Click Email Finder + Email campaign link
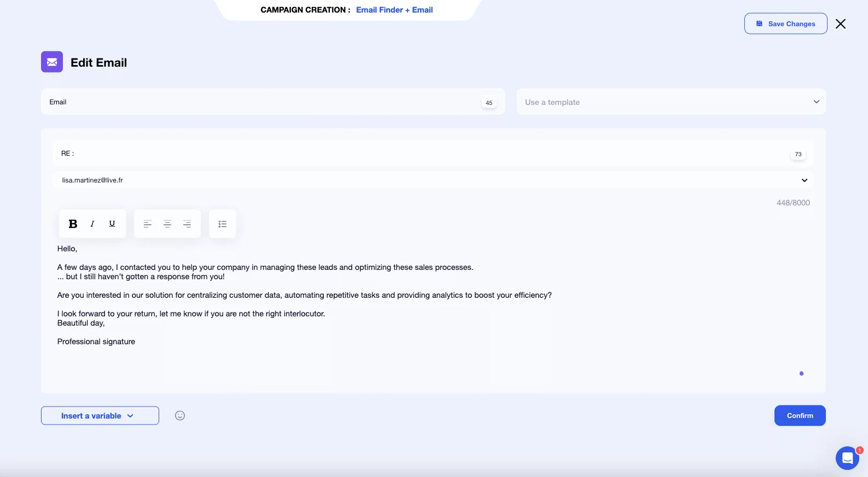The width and height of the screenshot is (868, 477). tap(394, 10)
